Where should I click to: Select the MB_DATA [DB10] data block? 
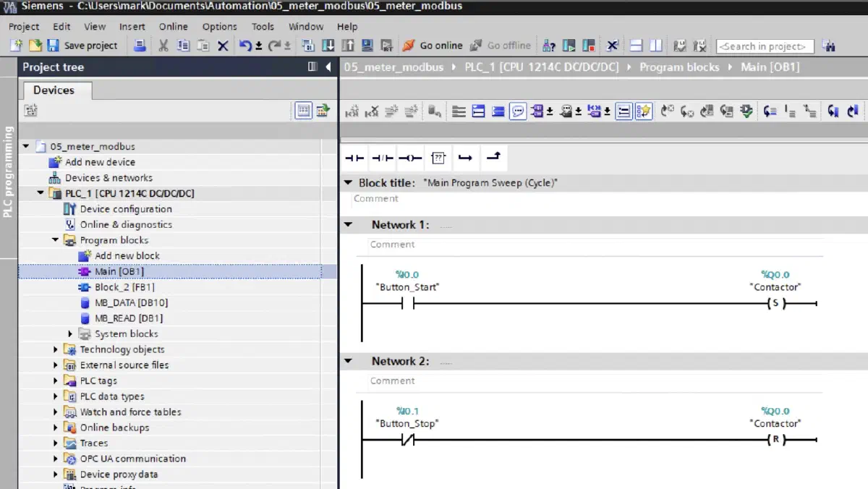pyautogui.click(x=124, y=302)
